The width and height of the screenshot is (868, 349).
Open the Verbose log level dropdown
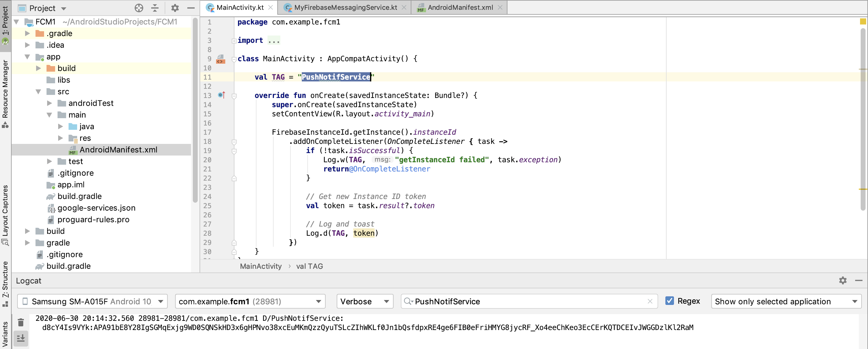coord(365,301)
